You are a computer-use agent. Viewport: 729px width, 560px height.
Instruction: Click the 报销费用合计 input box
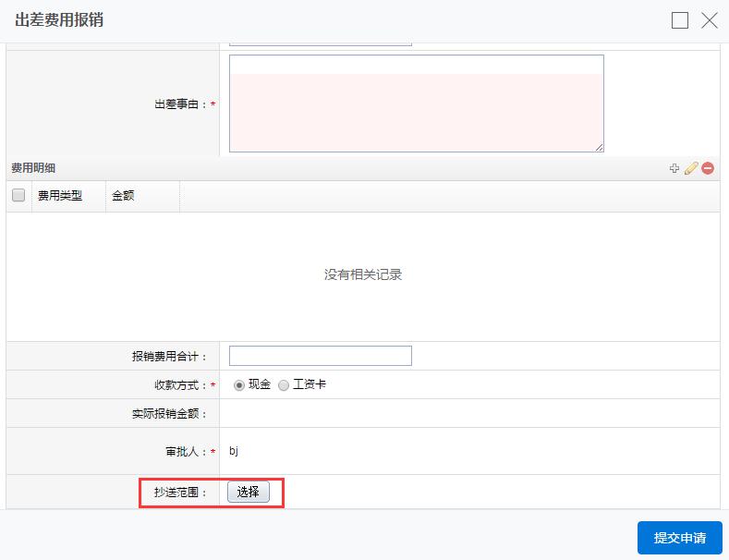320,356
